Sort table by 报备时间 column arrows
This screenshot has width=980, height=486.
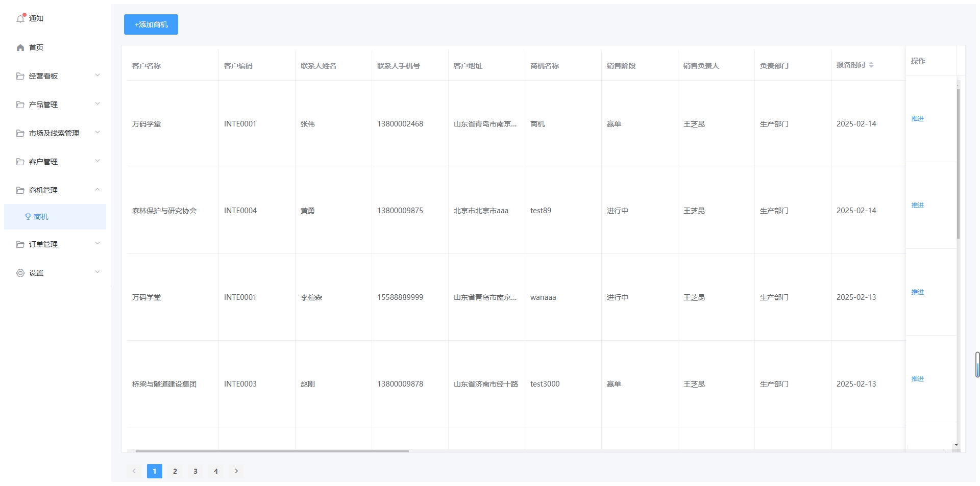[871, 65]
